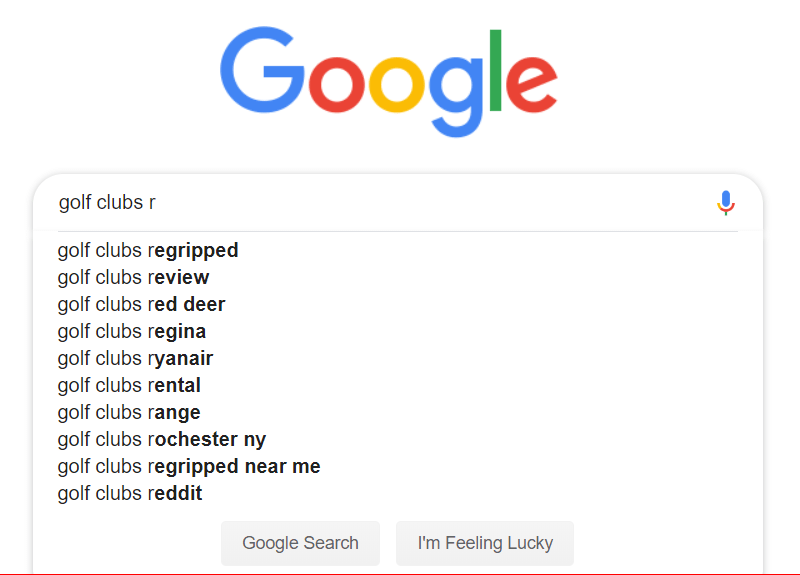Select the "golf clubs regina" suggestion
This screenshot has width=800, height=575.
click(132, 331)
